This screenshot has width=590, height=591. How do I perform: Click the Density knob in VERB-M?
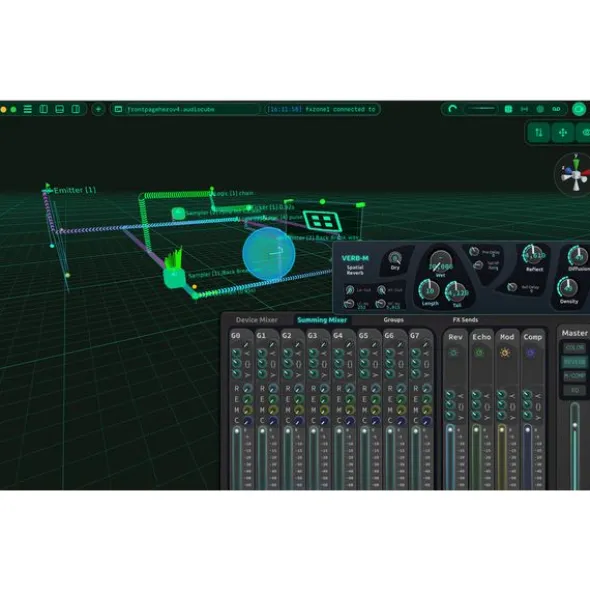tap(568, 288)
